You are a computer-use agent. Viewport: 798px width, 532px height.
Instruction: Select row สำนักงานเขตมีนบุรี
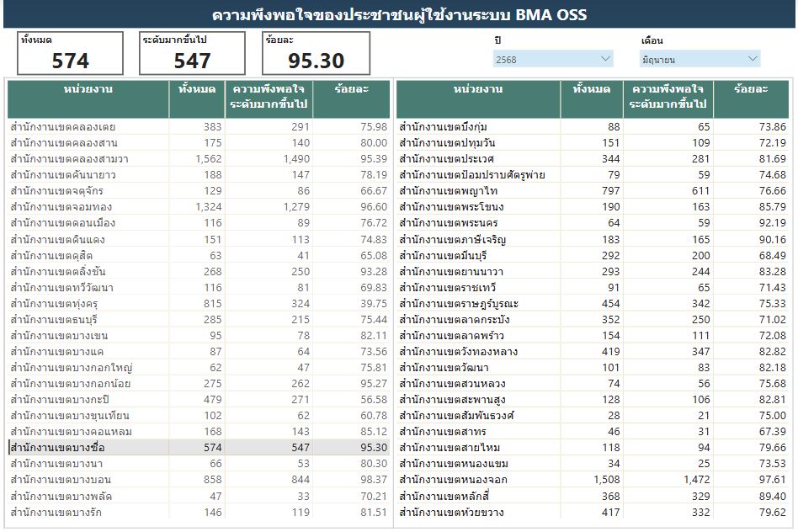click(593, 255)
